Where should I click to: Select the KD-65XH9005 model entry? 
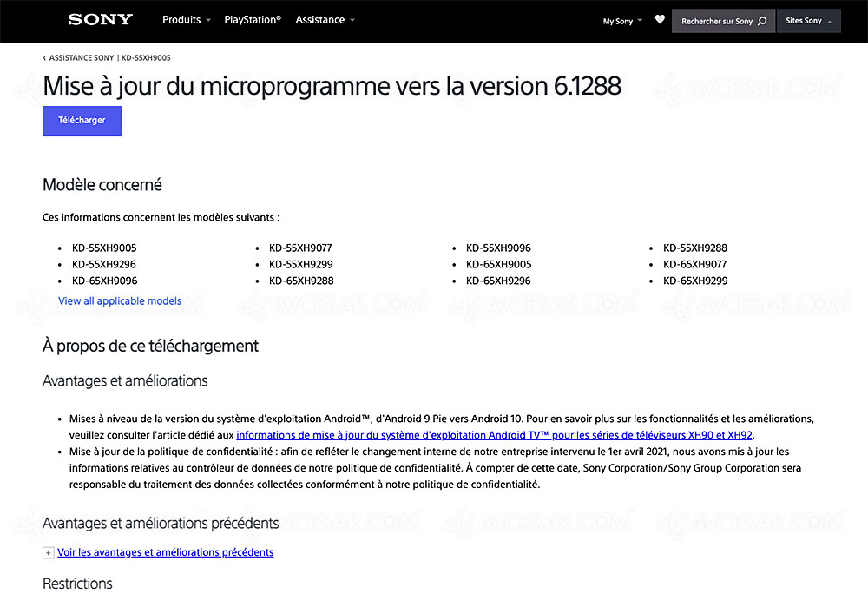pos(498,264)
